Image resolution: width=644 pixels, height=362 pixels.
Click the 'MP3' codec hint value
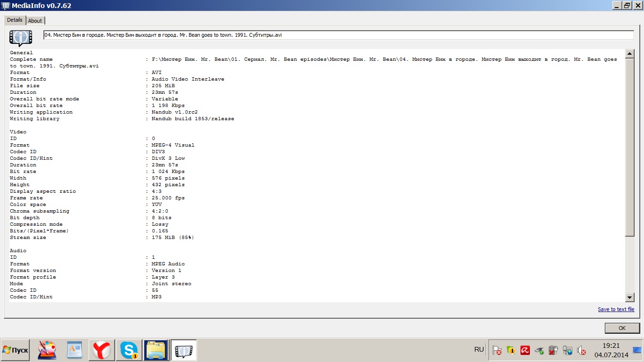point(157,297)
